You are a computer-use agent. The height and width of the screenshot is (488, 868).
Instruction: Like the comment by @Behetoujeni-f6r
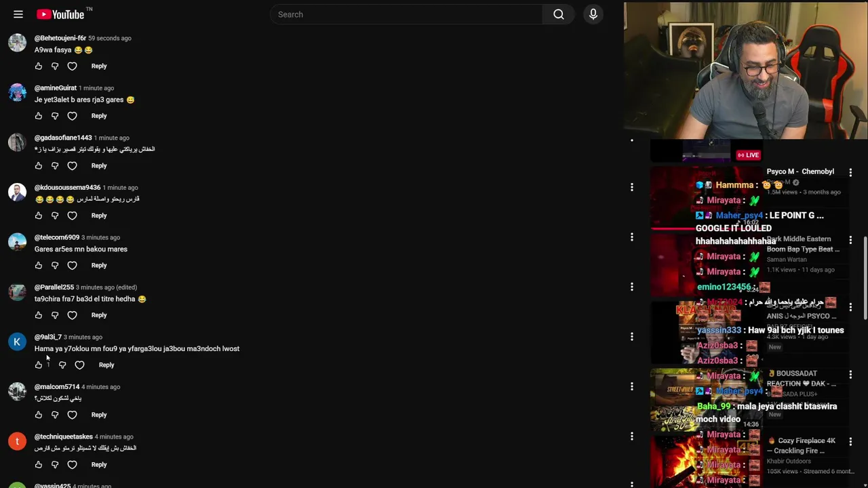click(x=39, y=66)
